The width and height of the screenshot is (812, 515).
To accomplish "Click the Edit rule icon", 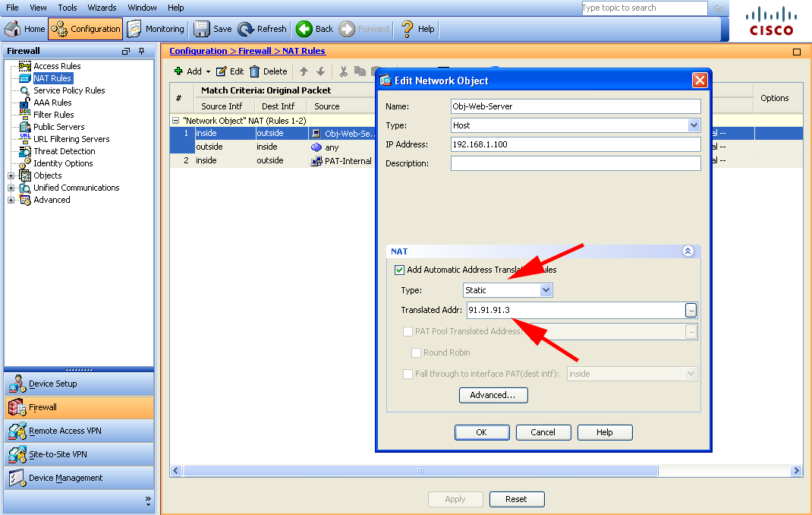I will pos(221,71).
